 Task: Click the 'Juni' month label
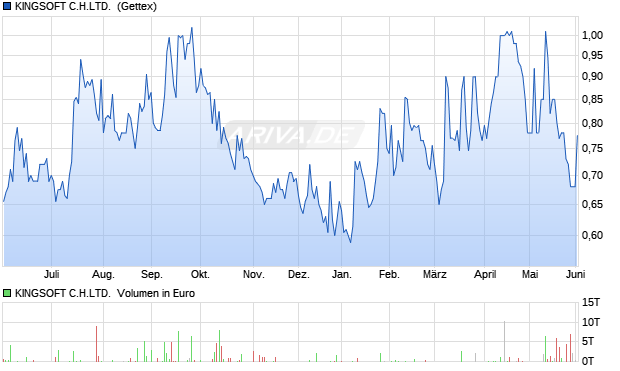click(575, 274)
